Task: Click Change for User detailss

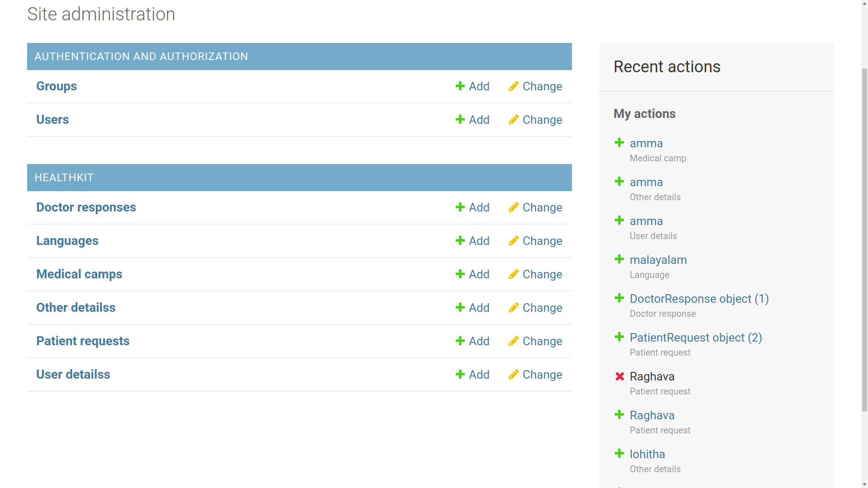Action: tap(542, 375)
